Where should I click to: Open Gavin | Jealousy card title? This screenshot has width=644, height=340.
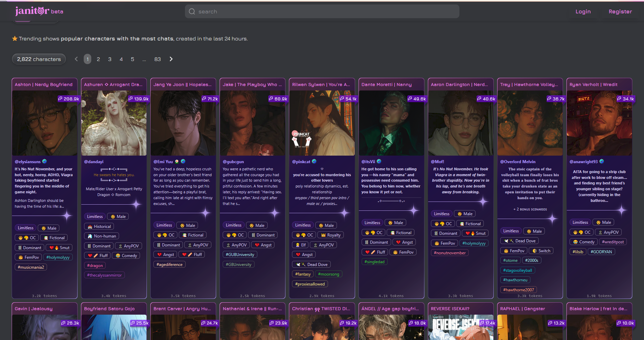pyautogui.click(x=34, y=308)
